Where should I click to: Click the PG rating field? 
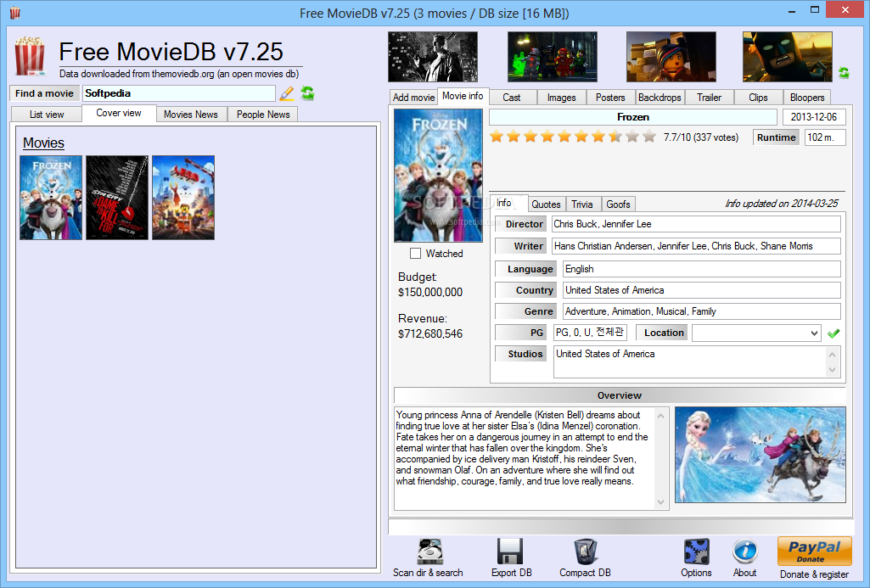pos(590,333)
